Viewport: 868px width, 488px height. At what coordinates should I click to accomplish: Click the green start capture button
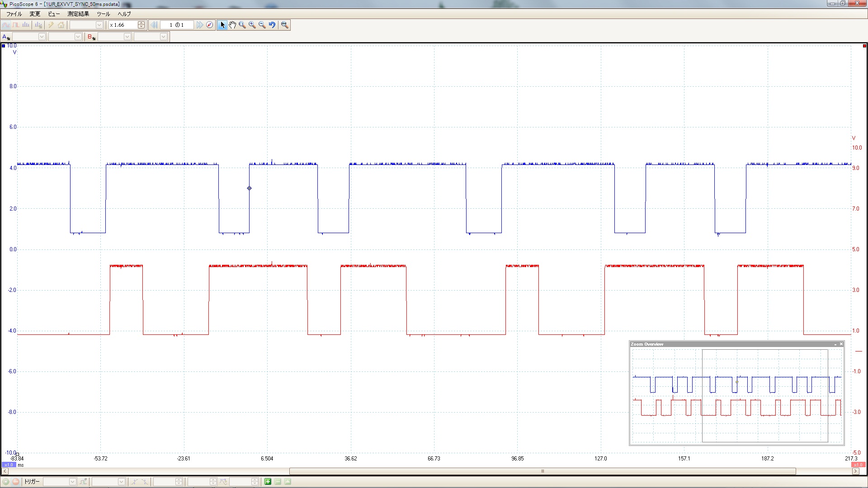6,482
